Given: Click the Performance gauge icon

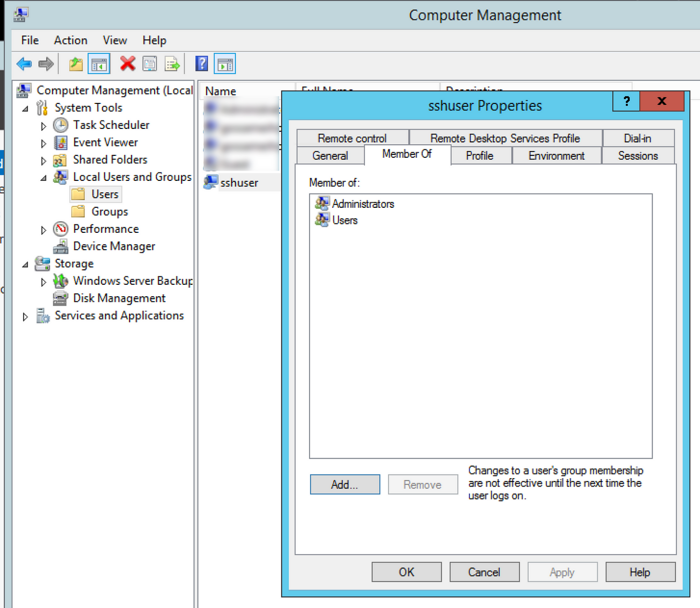Looking at the screenshot, I should (60, 229).
